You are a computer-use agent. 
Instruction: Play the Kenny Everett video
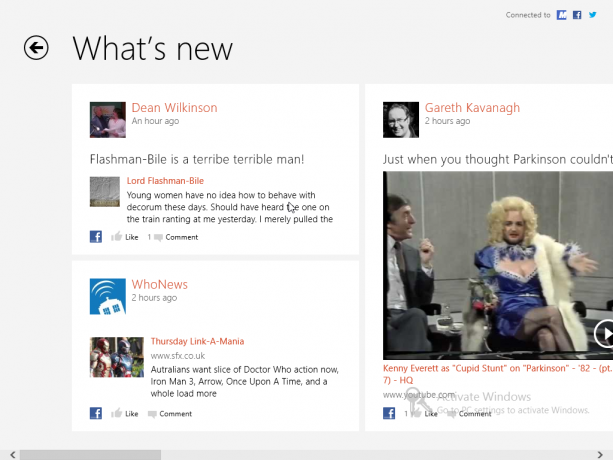[x=604, y=334]
